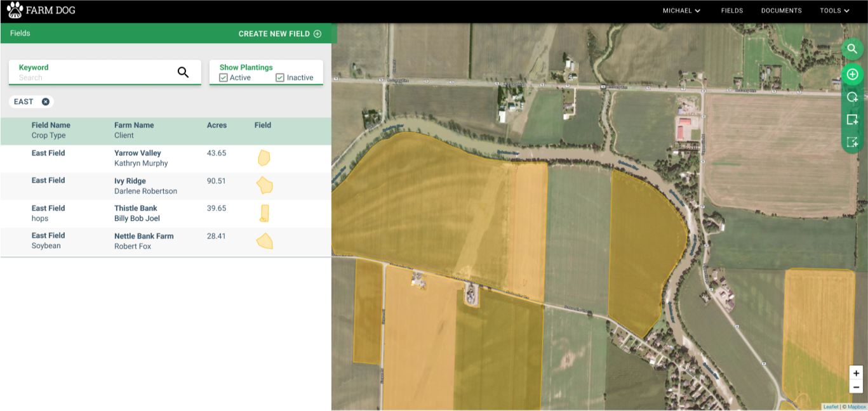The height and width of the screenshot is (411, 868).
Task: Click Create New Field button
Action: (x=279, y=34)
